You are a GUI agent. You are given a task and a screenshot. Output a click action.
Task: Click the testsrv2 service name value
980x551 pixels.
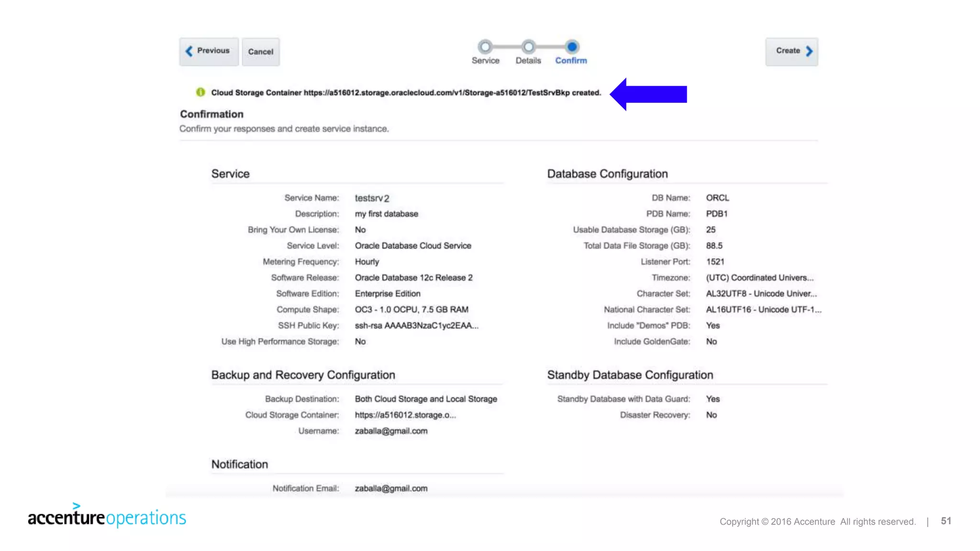tap(372, 198)
